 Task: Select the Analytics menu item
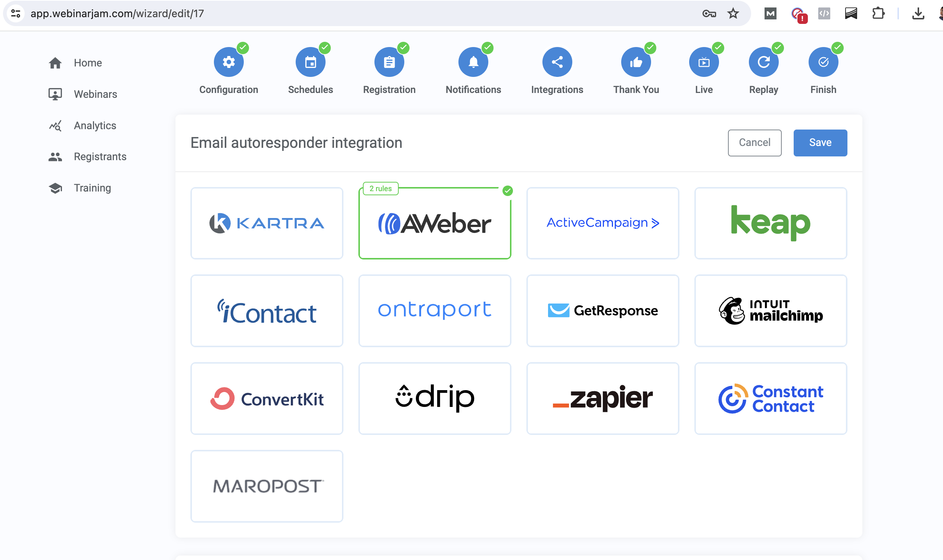(94, 125)
